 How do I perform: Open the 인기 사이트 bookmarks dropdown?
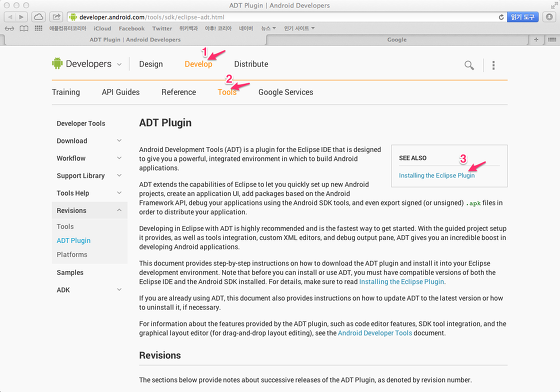299,28
